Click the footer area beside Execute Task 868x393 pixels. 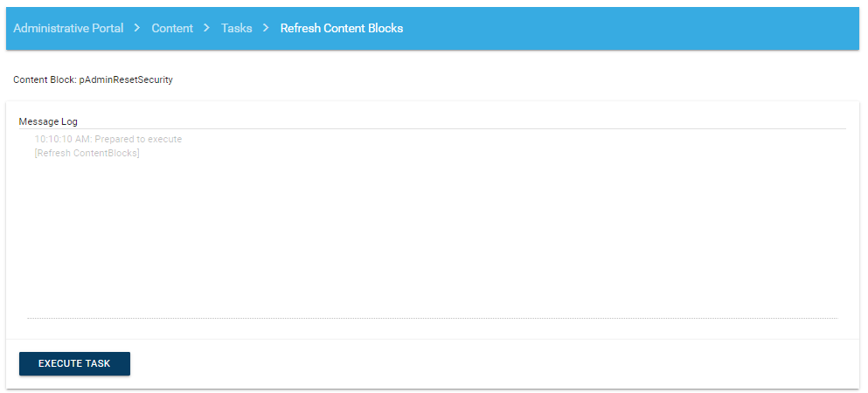point(490,363)
